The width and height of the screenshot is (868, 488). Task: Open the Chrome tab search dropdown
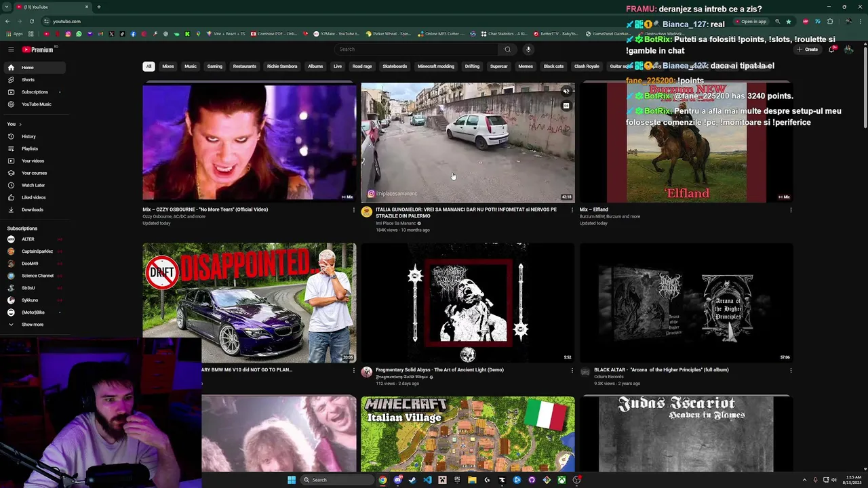(7, 7)
